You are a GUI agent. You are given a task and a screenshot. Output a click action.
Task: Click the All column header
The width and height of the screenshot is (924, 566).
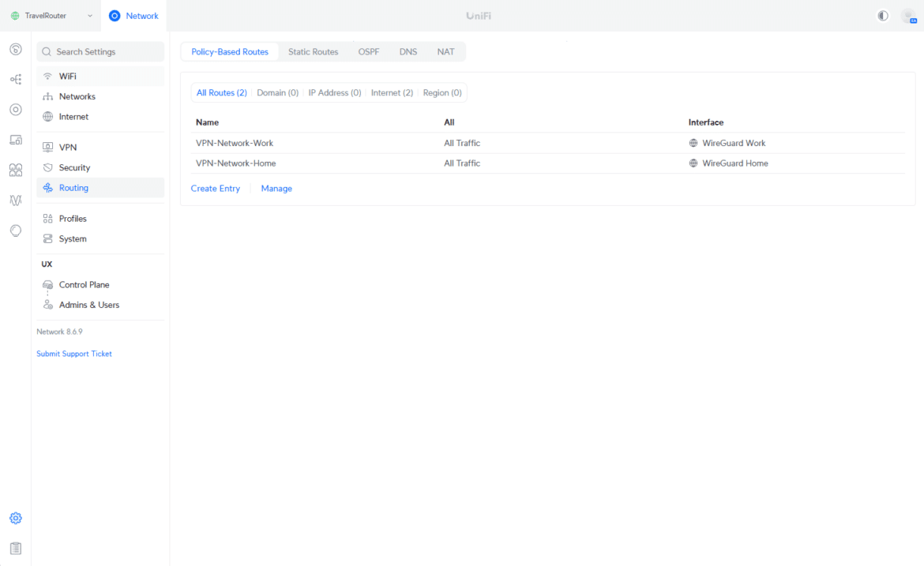[449, 122]
